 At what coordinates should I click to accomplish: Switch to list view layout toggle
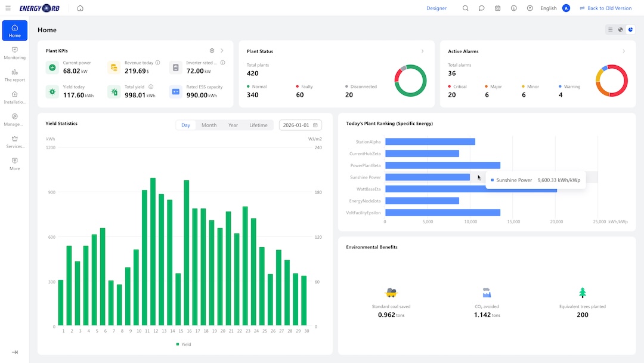(611, 30)
